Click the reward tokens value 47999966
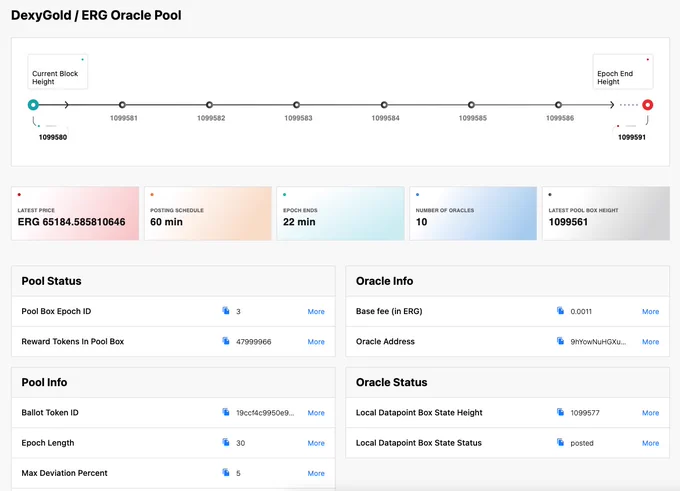This screenshot has width=680, height=491. (254, 342)
